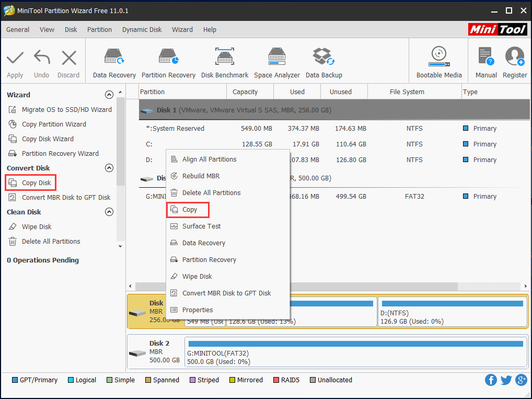The width and height of the screenshot is (532, 399).
Task: Open the Help menu
Action: tap(210, 29)
